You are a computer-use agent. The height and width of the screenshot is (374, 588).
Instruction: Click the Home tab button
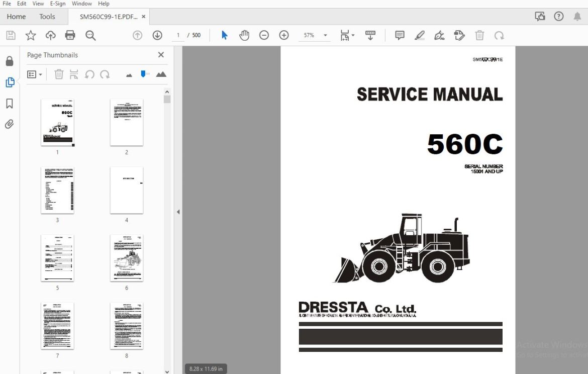pyautogui.click(x=16, y=17)
